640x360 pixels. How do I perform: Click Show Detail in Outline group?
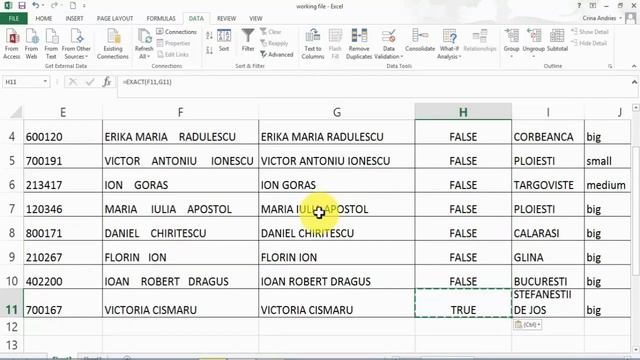590,32
